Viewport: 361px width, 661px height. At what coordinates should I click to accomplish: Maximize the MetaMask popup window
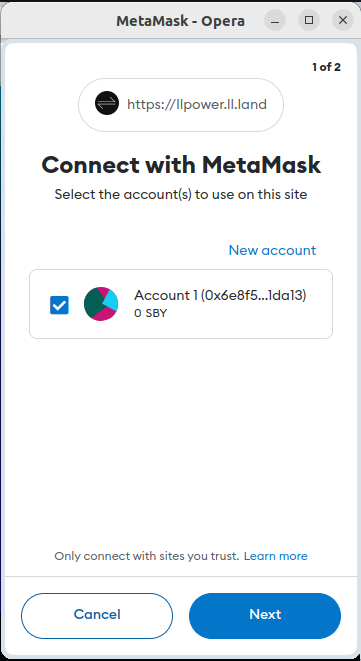point(309,20)
